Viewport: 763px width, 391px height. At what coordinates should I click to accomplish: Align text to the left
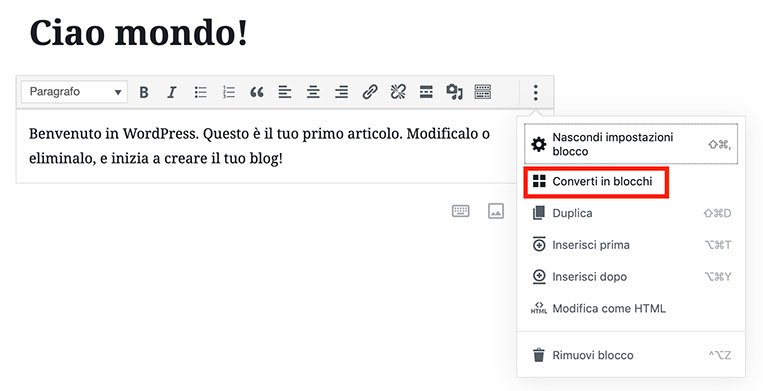[x=285, y=92]
